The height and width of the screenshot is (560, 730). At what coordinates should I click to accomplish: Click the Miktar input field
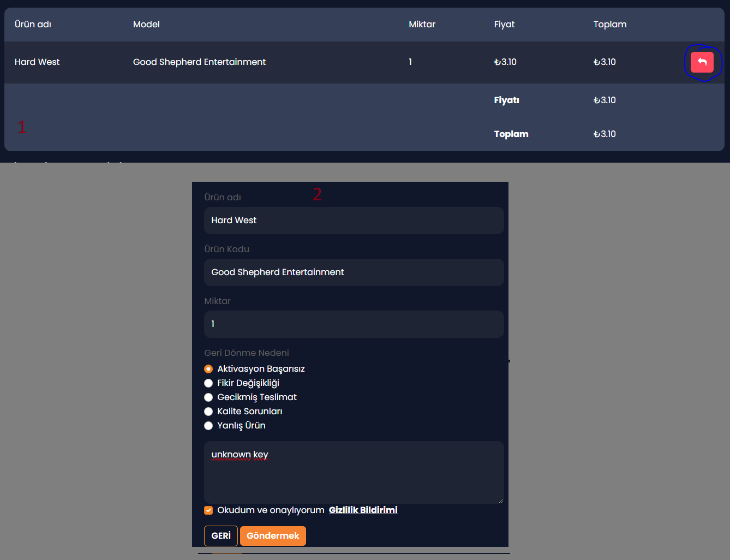pos(354,324)
